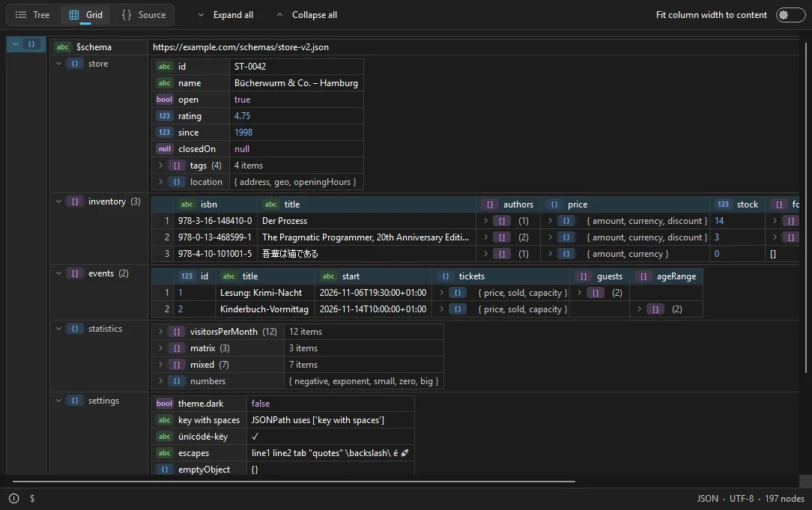Switch to the Source view tab

143,15
